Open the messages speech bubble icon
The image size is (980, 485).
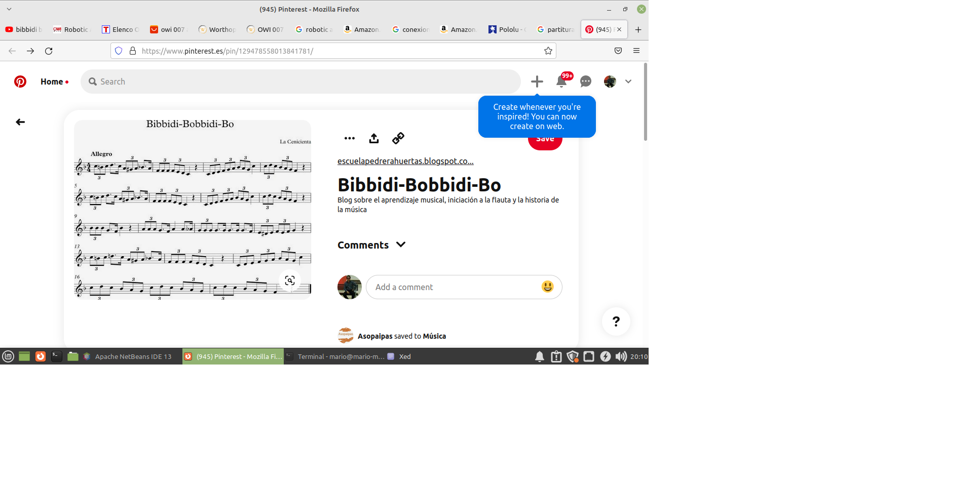click(586, 82)
